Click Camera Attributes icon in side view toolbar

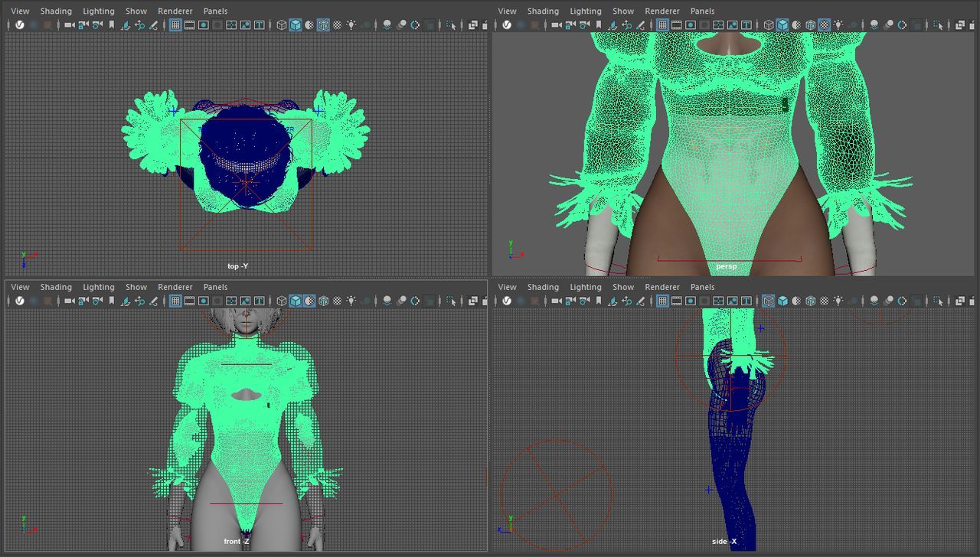pos(584,301)
